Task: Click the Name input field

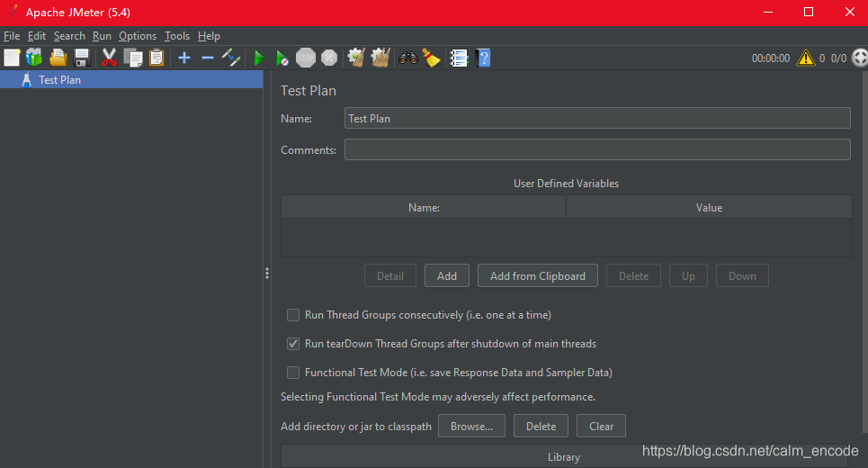Action: 597,118
